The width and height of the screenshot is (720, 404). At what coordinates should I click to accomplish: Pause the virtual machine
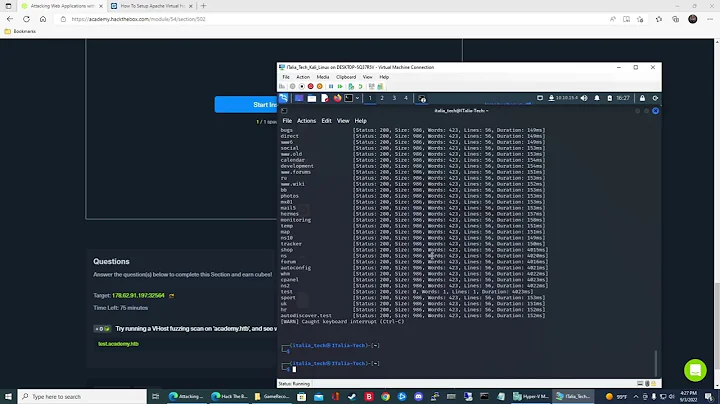pos(331,86)
